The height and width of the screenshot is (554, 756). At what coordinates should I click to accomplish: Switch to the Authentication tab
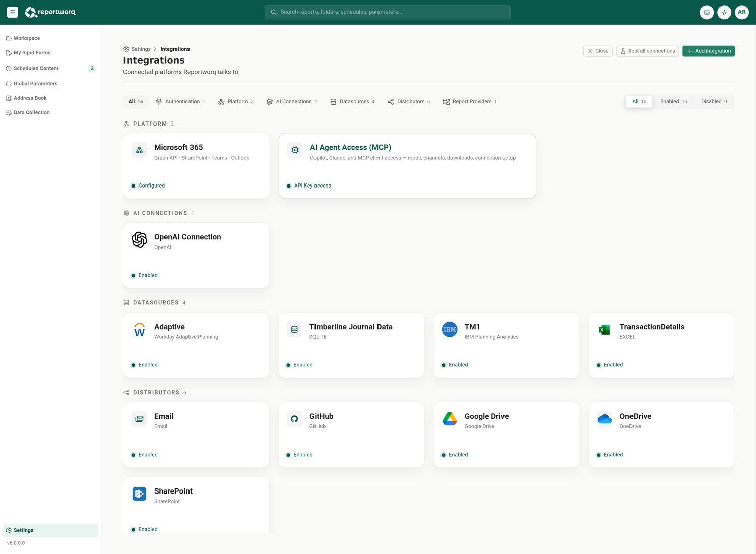click(180, 102)
